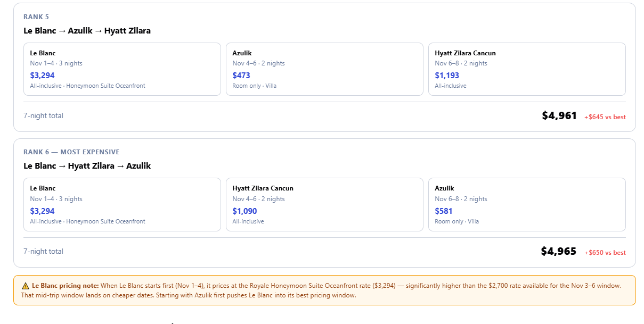The width and height of the screenshot is (644, 324).
Task: Open the Azulik Nov 6–8 card
Action: click(x=527, y=205)
